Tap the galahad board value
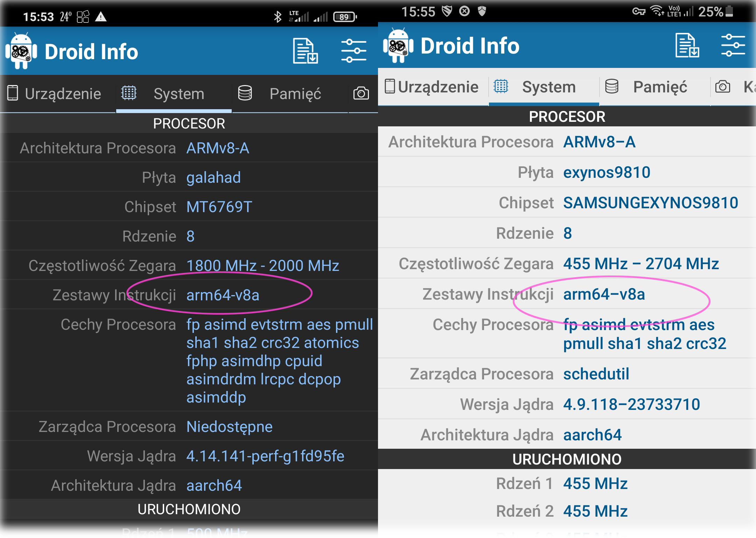This screenshot has height=538, width=756. (x=213, y=177)
